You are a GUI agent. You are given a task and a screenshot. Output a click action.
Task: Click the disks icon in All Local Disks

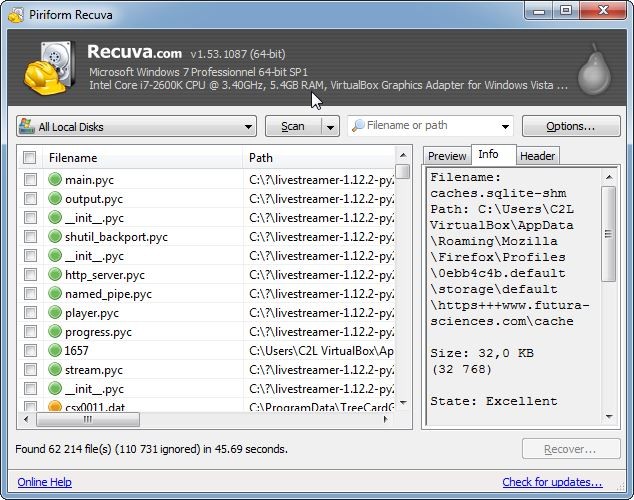[27, 126]
